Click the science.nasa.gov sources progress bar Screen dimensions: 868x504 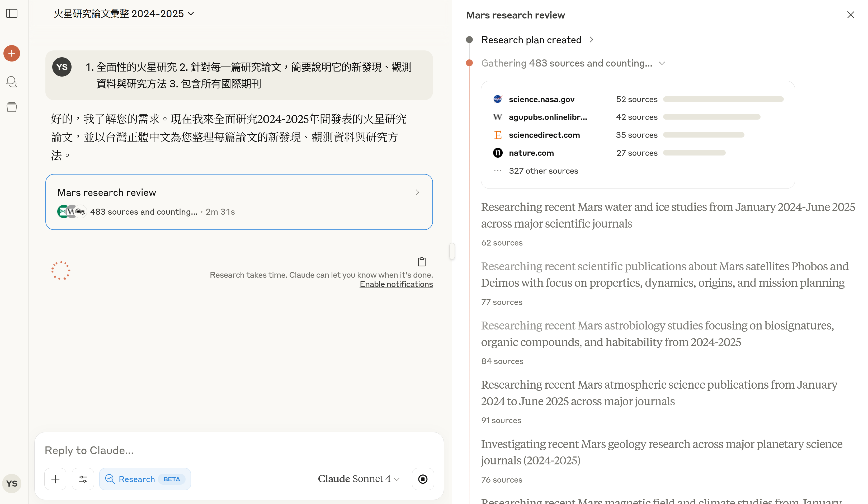click(723, 99)
